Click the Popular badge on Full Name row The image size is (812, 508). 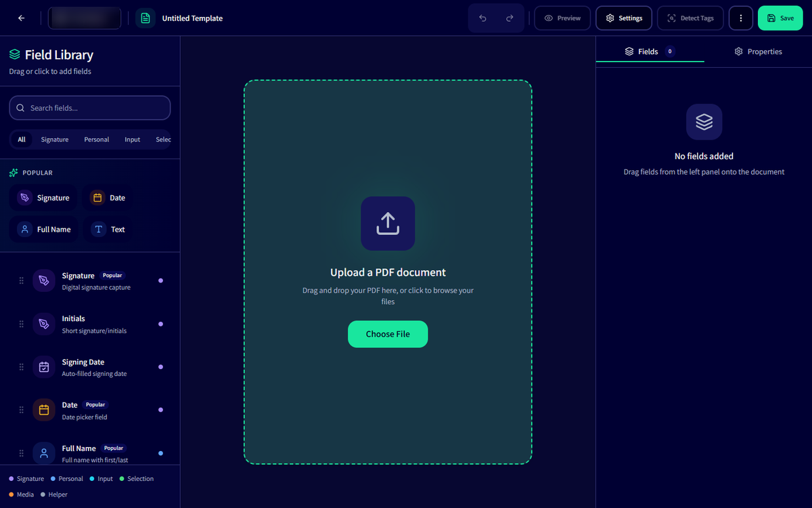tap(114, 448)
